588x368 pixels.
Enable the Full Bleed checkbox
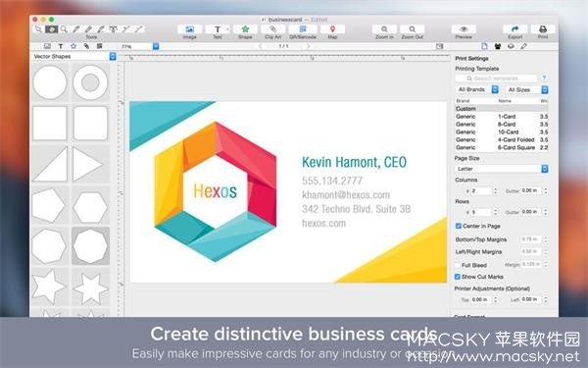point(457,265)
